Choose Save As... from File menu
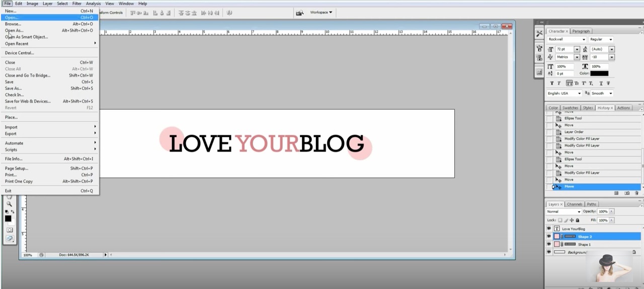Image resolution: width=644 pixels, height=289 pixels. [49, 88]
